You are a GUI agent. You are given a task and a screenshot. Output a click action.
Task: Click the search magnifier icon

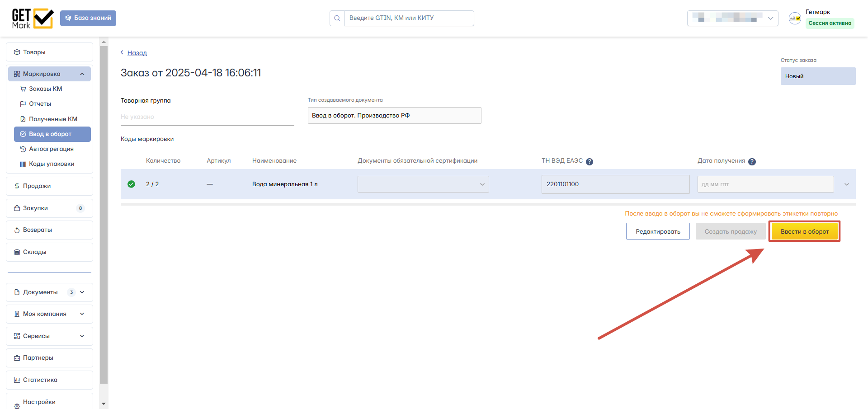[337, 19]
